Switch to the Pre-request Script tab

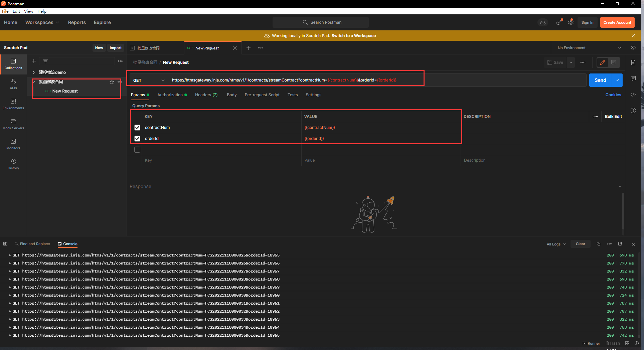pos(262,95)
